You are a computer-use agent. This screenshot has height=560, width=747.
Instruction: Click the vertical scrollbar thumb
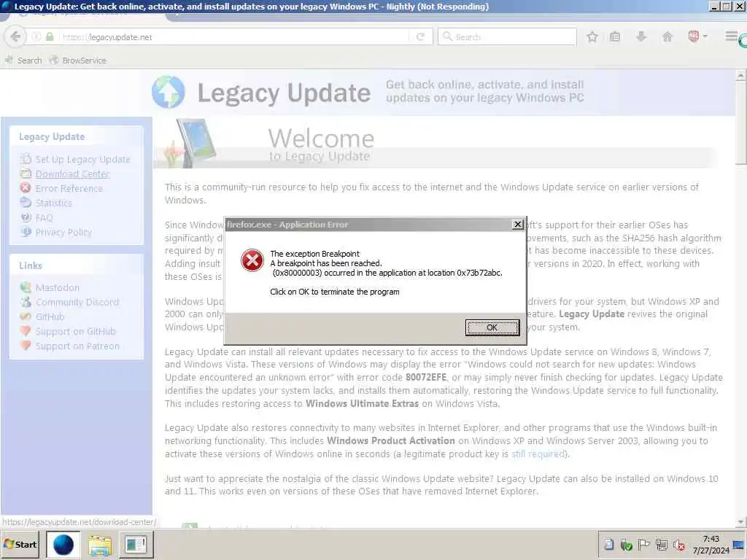741,122
